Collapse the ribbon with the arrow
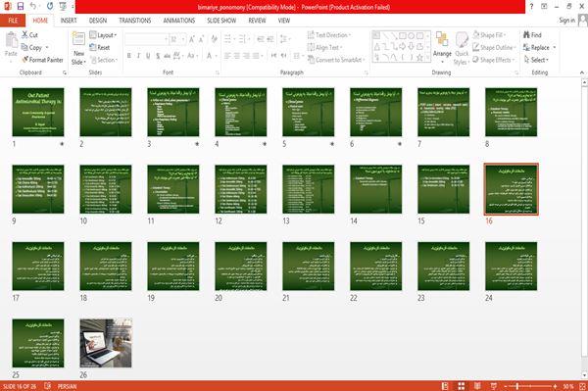 pyautogui.click(x=581, y=73)
